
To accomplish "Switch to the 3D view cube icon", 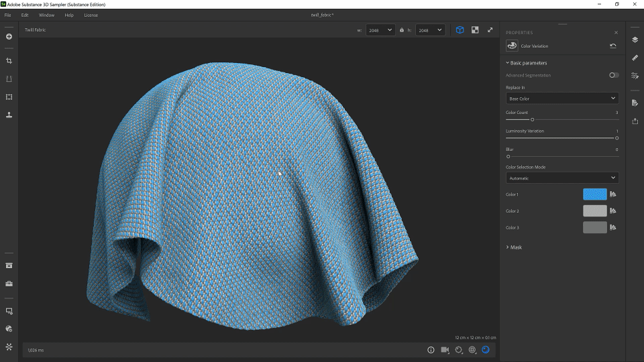I will (460, 30).
